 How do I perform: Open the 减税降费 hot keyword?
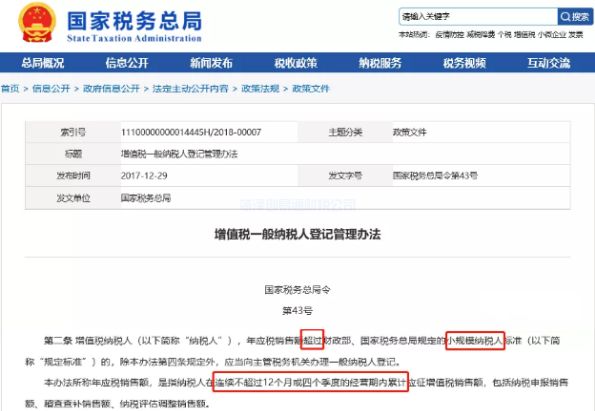pyautogui.click(x=481, y=35)
